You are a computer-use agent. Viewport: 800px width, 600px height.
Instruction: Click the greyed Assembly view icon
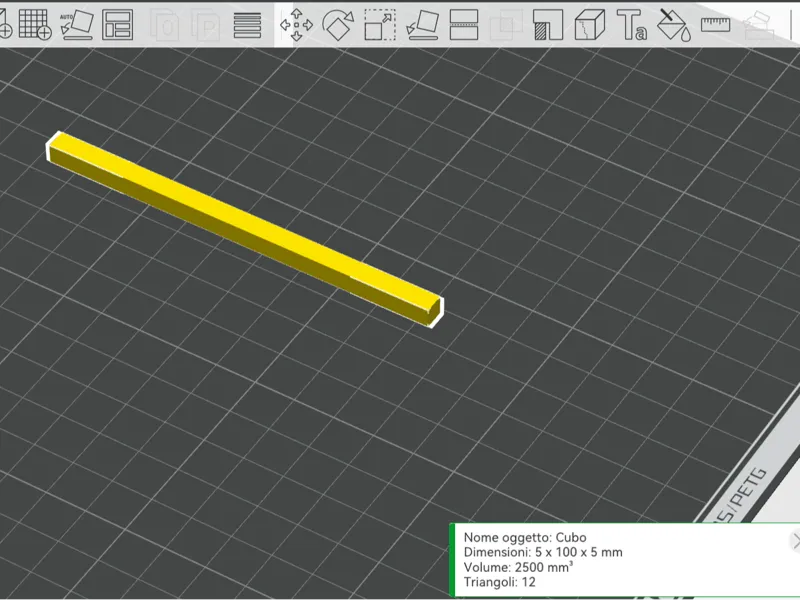click(x=759, y=26)
